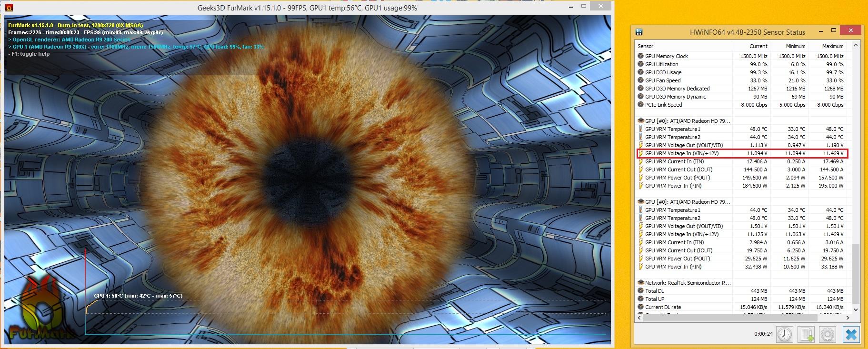Click the sensor list scroll-up arrow
Image resolution: width=868 pixels, height=349 pixels.
click(856, 45)
